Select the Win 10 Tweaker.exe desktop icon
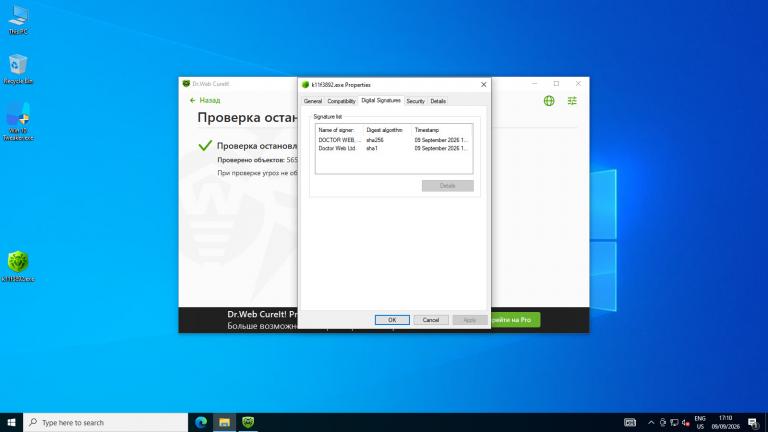 (18, 121)
